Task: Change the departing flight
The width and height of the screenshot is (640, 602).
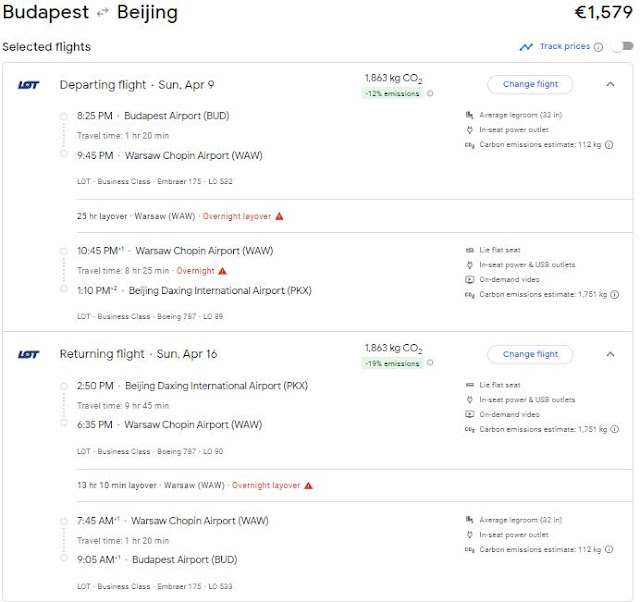Action: click(x=530, y=84)
